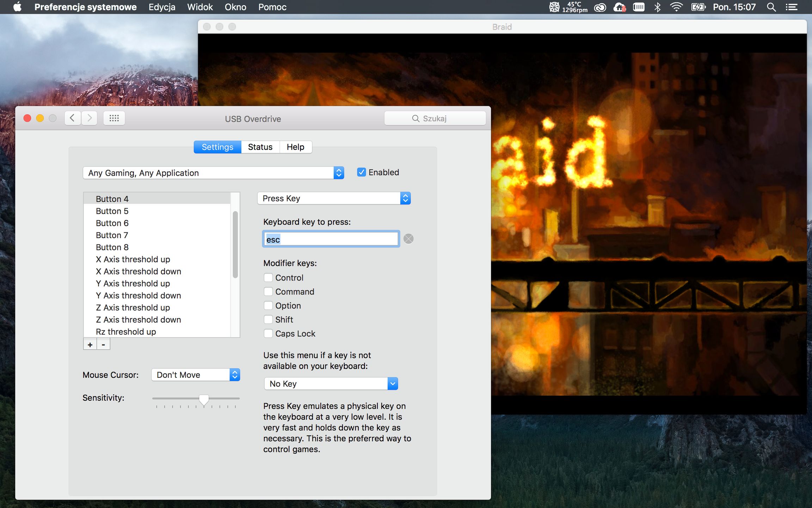Select Button 6 in the list
The height and width of the screenshot is (508, 812).
tap(112, 223)
